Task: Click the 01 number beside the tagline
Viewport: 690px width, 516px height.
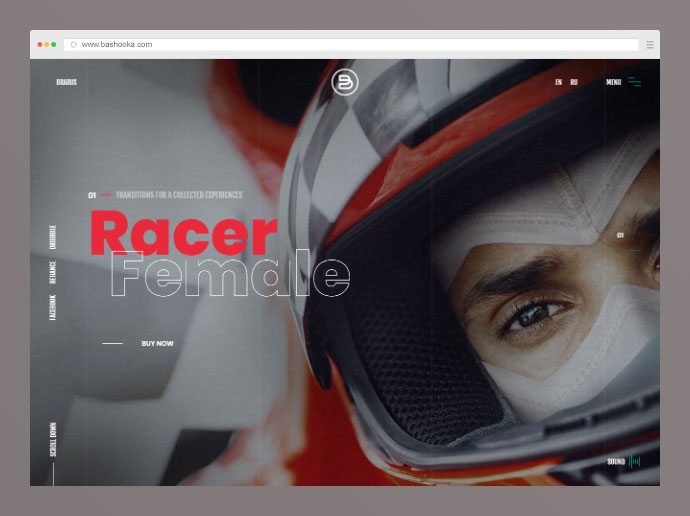Action: click(x=92, y=195)
